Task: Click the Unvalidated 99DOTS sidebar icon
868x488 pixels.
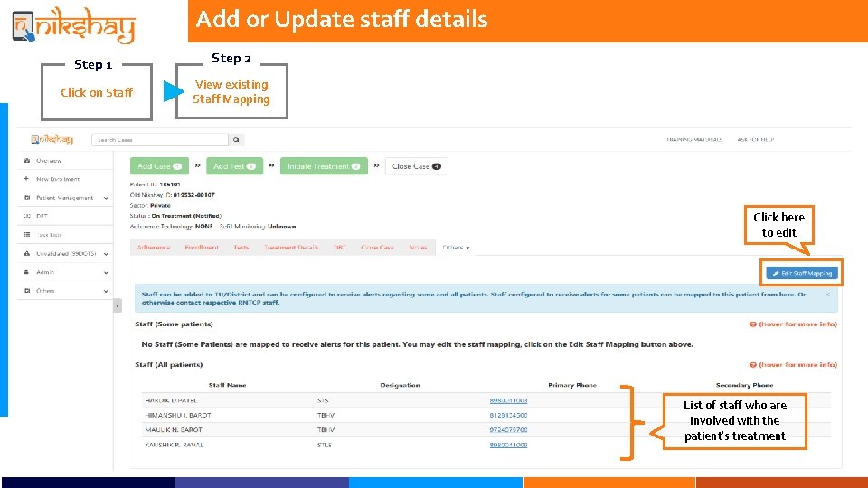Action: (x=26, y=253)
